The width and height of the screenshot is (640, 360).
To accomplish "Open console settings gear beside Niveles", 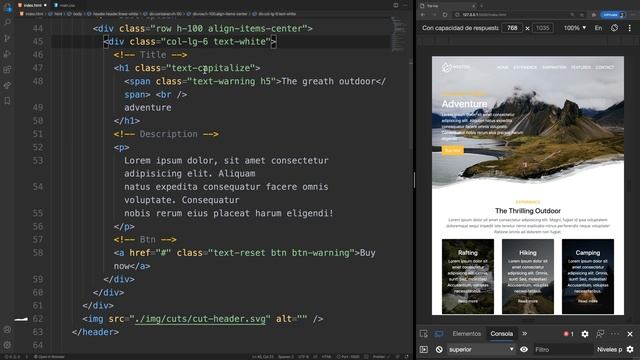I will (x=630, y=349).
